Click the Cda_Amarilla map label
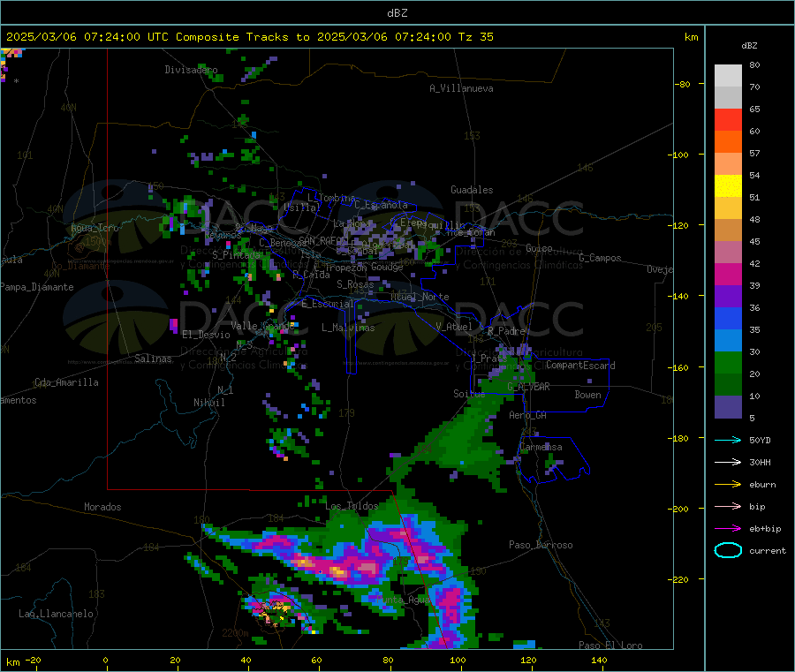 tap(66, 382)
